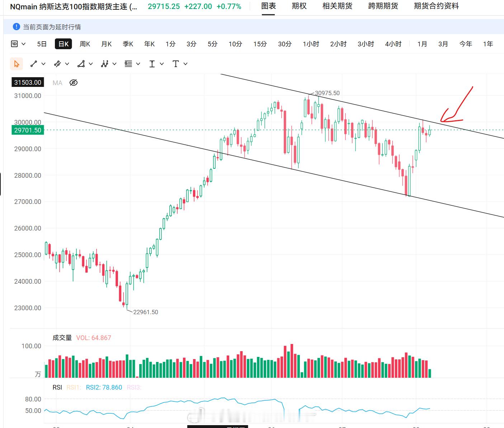Screen dimensions: 504x428
Task: Switch to the 期权 tab
Action: point(299,6)
